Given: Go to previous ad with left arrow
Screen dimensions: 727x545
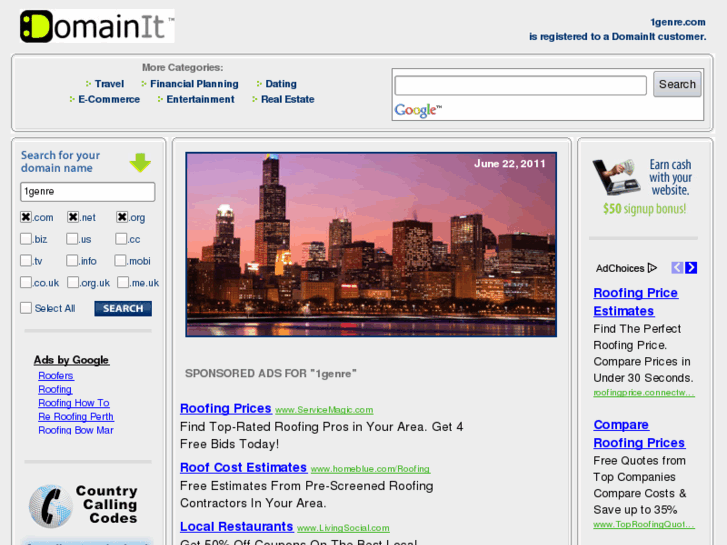Looking at the screenshot, I should (x=677, y=268).
